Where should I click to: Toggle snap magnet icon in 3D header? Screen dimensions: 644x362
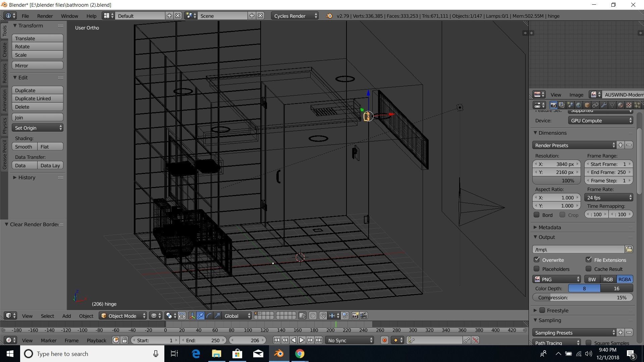pyautogui.click(x=323, y=316)
